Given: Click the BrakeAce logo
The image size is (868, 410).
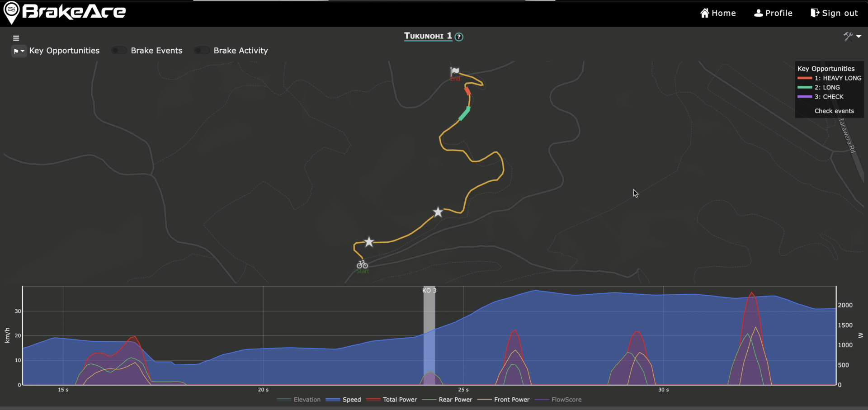Looking at the screenshot, I should 65,12.
